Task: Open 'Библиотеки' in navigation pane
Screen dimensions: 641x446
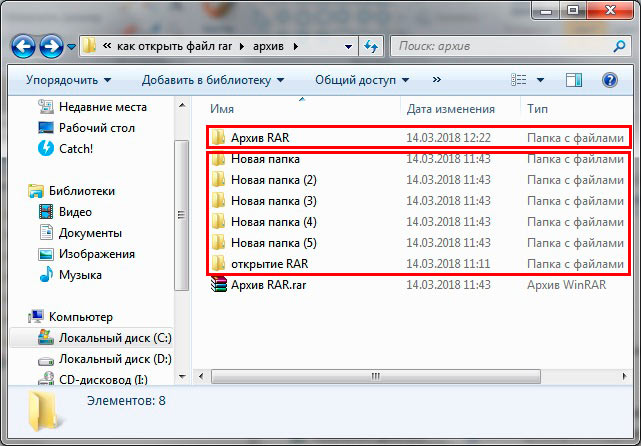Action: pyautogui.click(x=82, y=191)
